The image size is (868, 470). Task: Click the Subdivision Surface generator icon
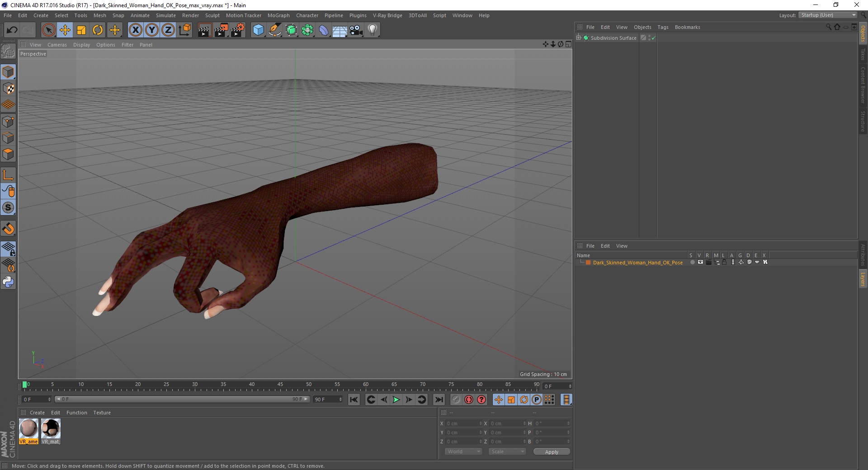tap(292, 30)
